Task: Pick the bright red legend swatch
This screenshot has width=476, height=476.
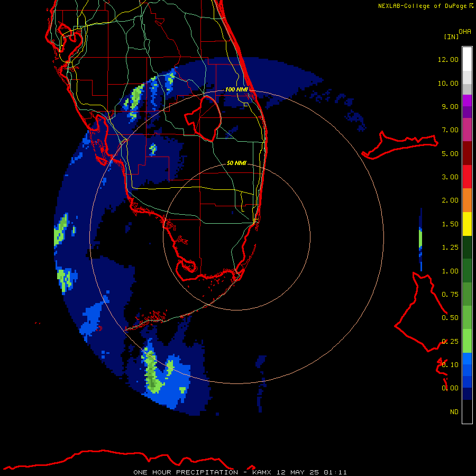Action: coord(467,177)
